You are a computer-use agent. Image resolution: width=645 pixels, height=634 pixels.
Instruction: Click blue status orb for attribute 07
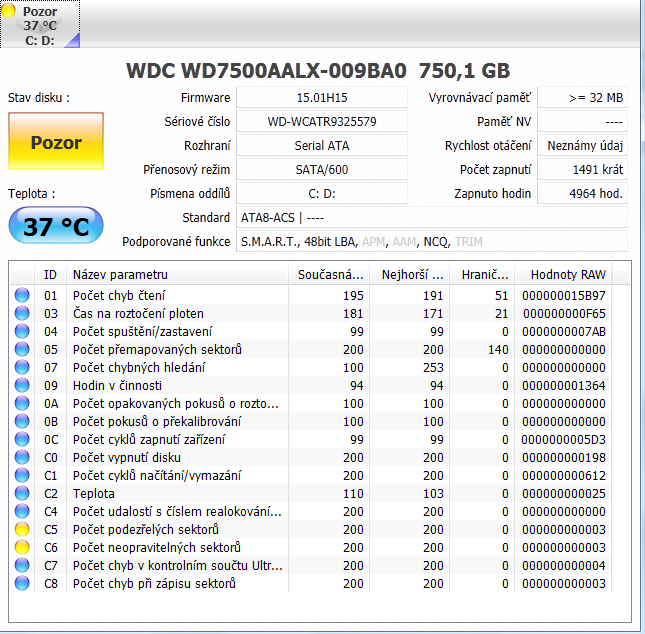pyautogui.click(x=22, y=367)
